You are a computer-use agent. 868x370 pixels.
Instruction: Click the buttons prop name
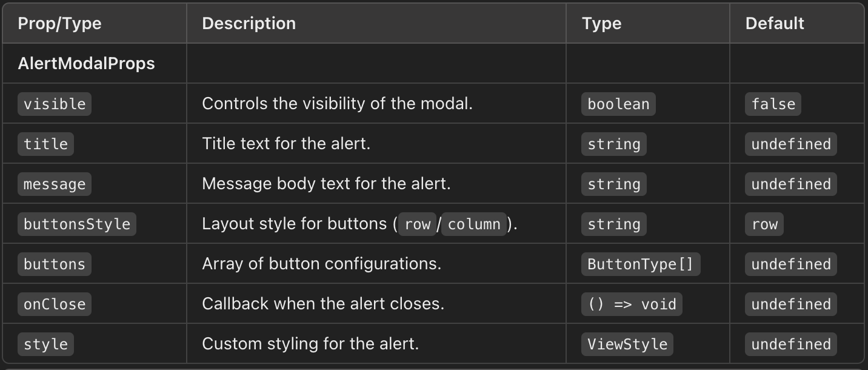[x=55, y=264]
